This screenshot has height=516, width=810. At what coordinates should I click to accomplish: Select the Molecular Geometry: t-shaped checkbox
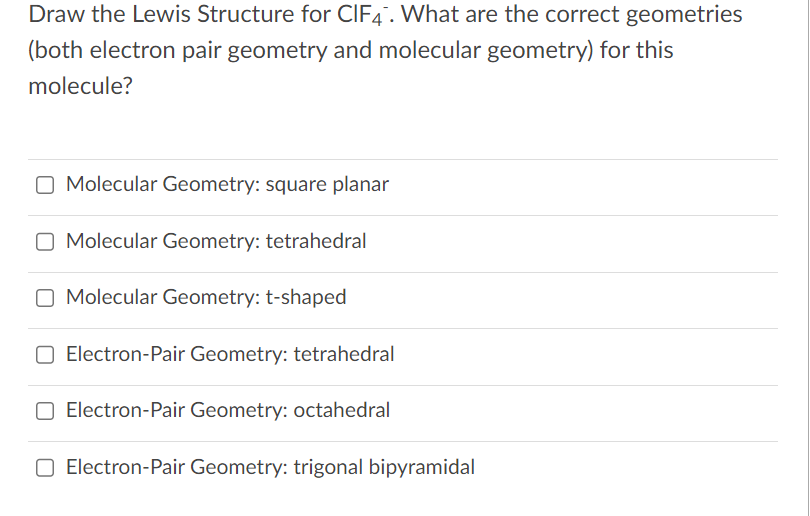coord(45,298)
